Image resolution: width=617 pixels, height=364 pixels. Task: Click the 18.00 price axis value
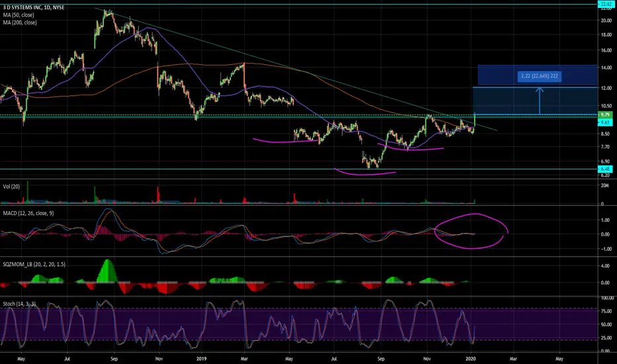(606, 35)
